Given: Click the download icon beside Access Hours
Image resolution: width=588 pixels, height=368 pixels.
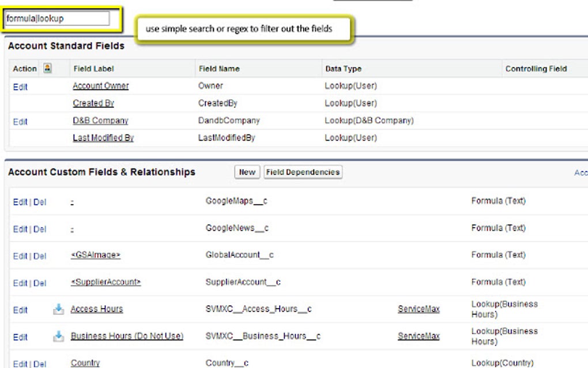Looking at the screenshot, I should [x=58, y=309].
